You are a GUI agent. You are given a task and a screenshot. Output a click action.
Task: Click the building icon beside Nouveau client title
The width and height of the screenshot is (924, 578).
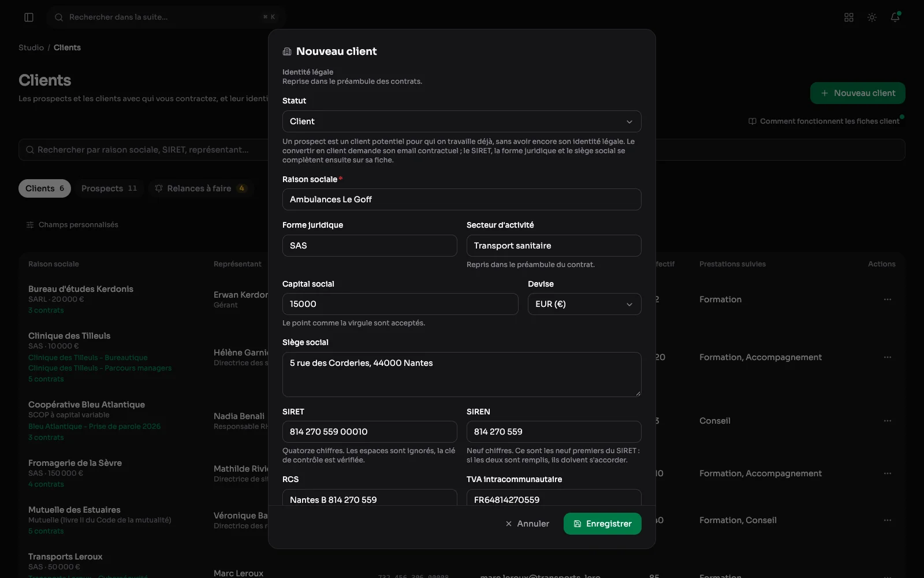click(287, 51)
